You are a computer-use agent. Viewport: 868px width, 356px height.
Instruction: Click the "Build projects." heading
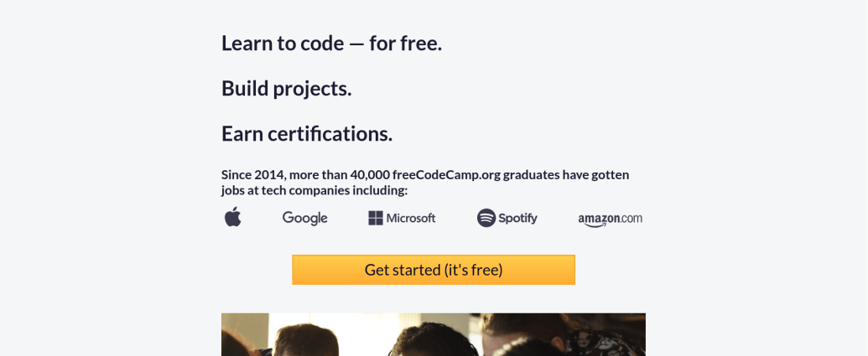287,89
